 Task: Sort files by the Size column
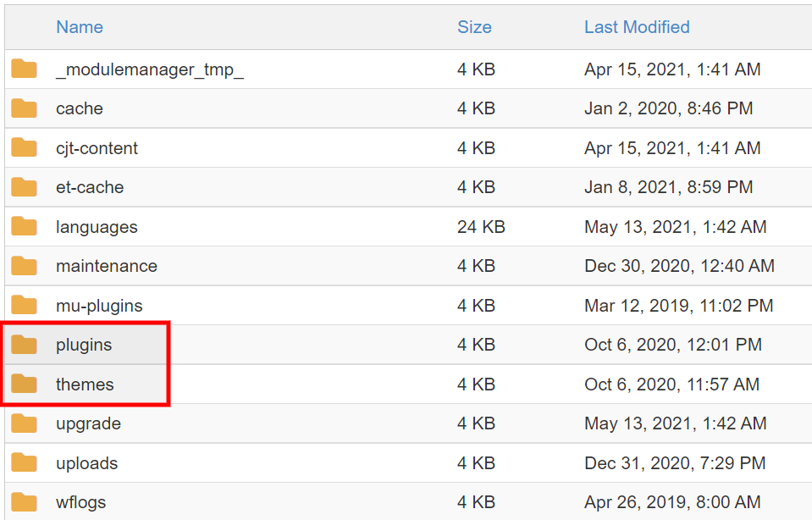coord(474,27)
